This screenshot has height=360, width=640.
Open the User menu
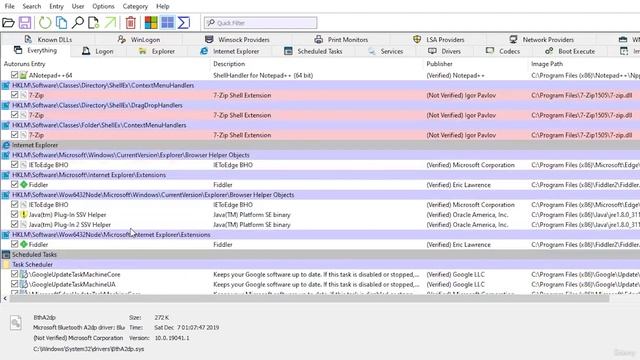click(x=78, y=6)
